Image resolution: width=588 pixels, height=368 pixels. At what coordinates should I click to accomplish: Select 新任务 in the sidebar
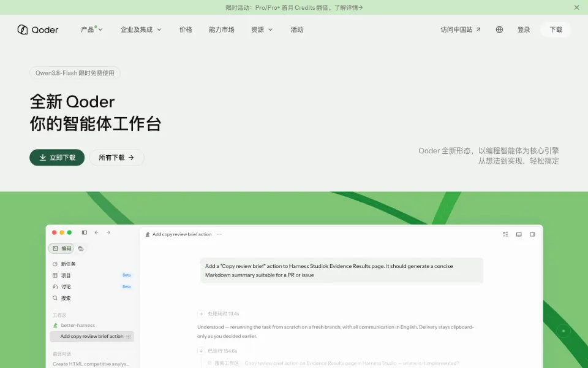(x=64, y=264)
